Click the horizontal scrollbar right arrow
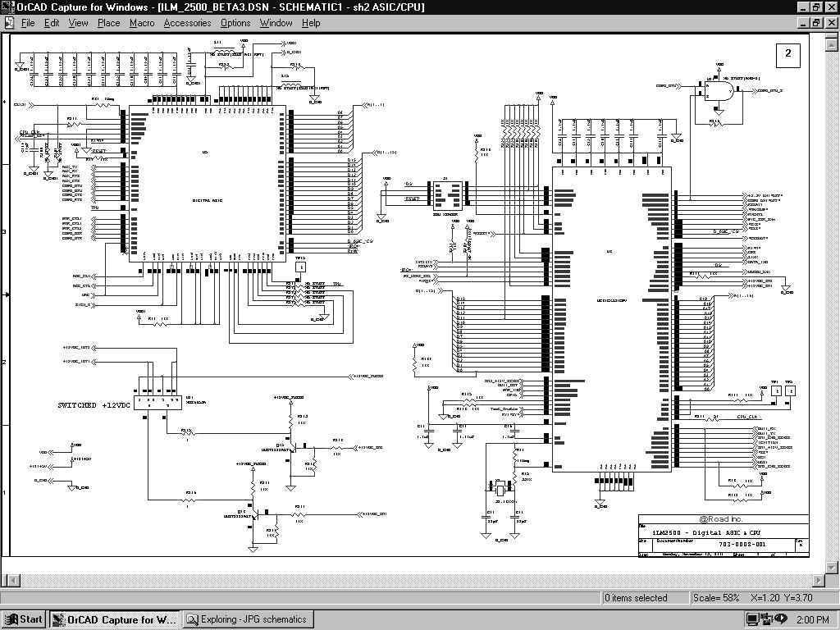This screenshot has width=840, height=630. point(818,580)
